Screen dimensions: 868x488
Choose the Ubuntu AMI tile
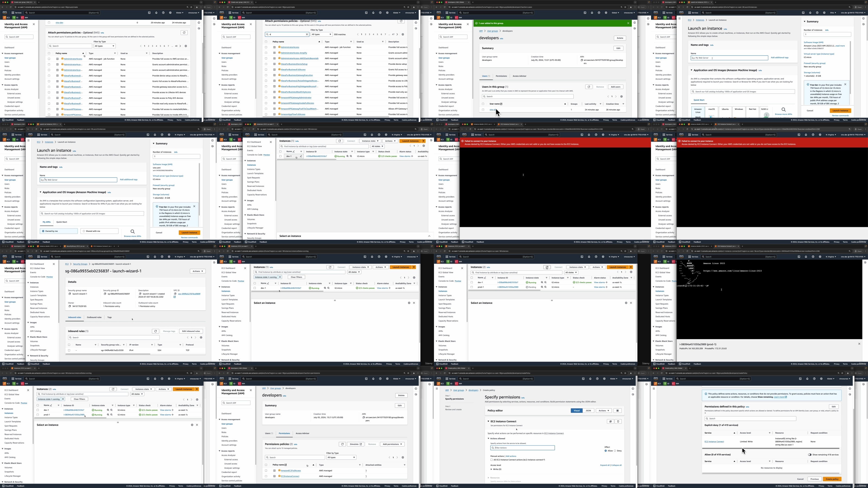(725, 111)
